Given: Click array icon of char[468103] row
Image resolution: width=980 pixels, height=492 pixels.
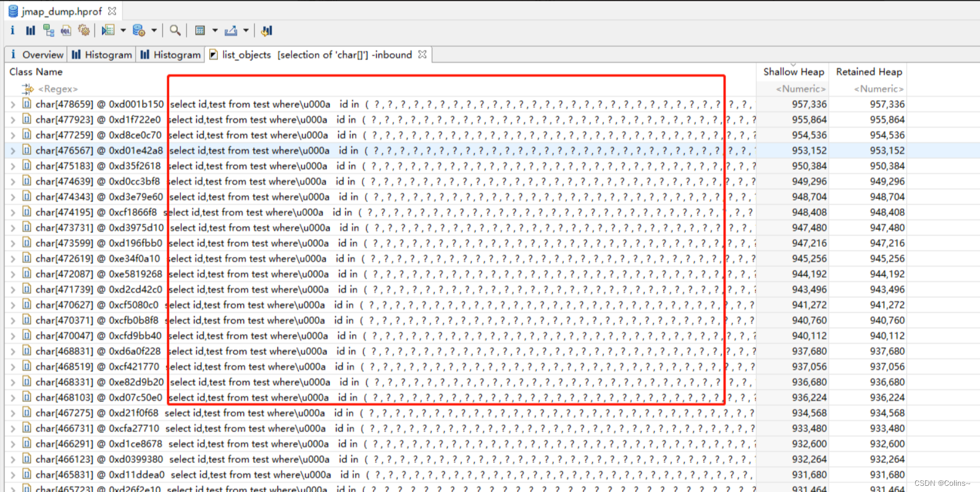Looking at the screenshot, I should (x=27, y=397).
